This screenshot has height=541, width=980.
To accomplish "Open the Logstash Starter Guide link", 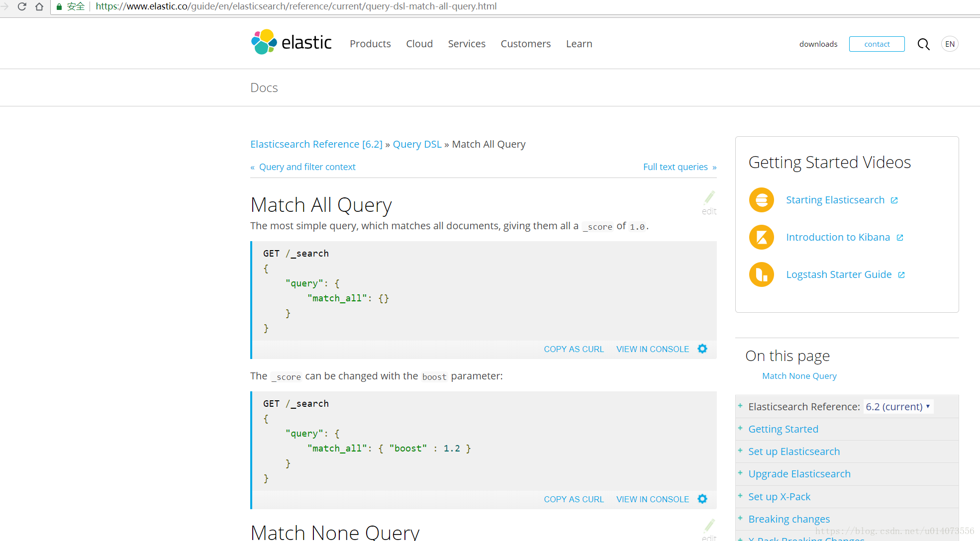I will (x=839, y=274).
